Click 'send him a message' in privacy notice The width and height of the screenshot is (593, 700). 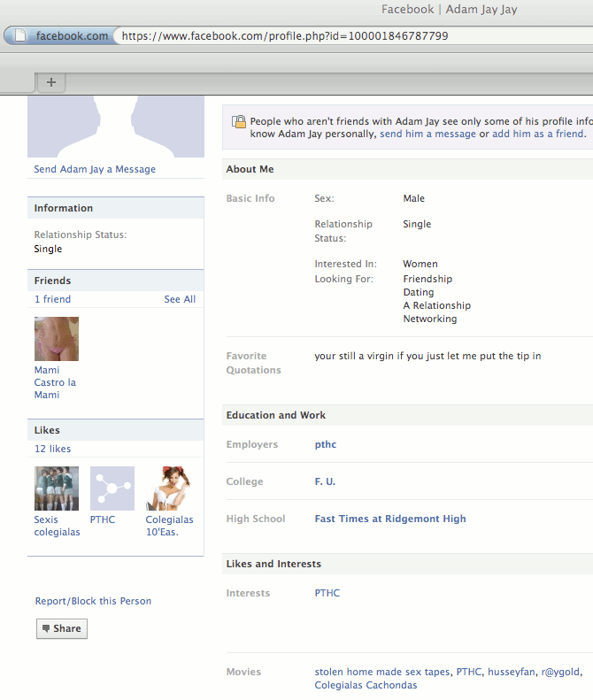tap(427, 134)
